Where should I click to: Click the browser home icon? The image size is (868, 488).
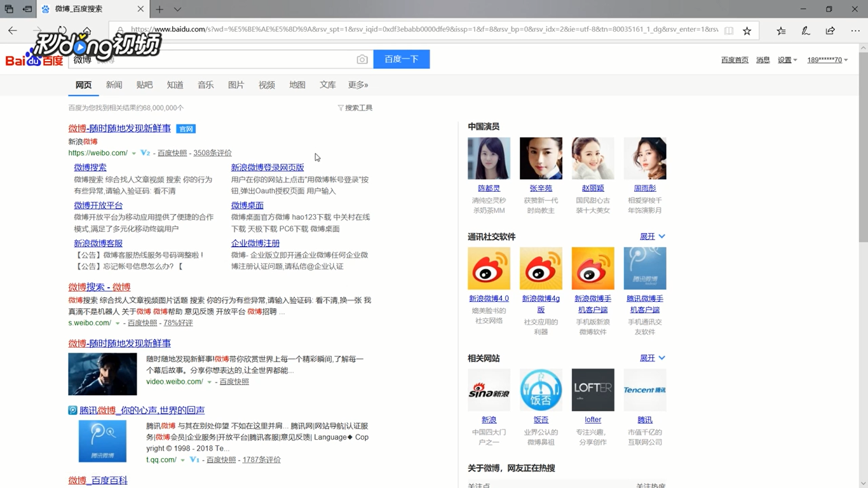click(87, 30)
